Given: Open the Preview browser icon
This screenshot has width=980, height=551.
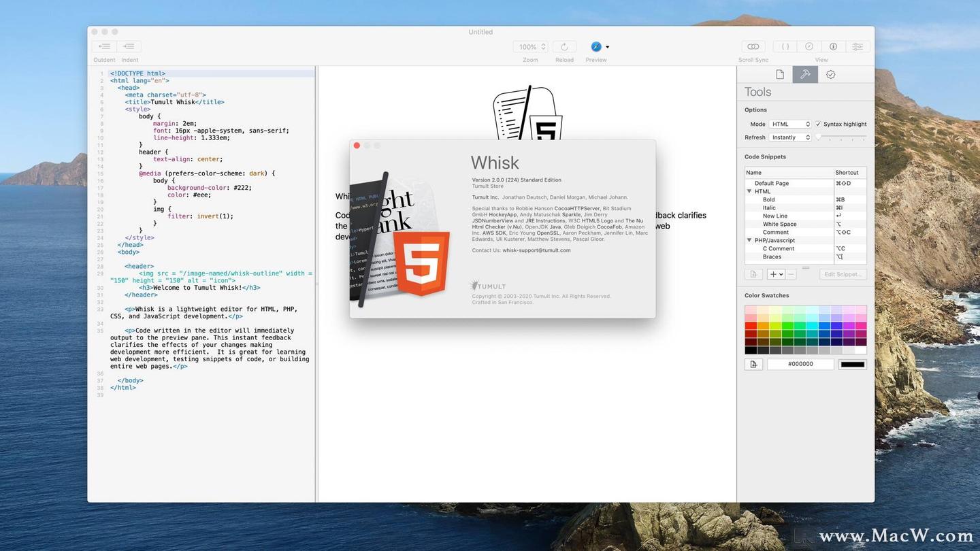Looking at the screenshot, I should click(x=595, y=46).
